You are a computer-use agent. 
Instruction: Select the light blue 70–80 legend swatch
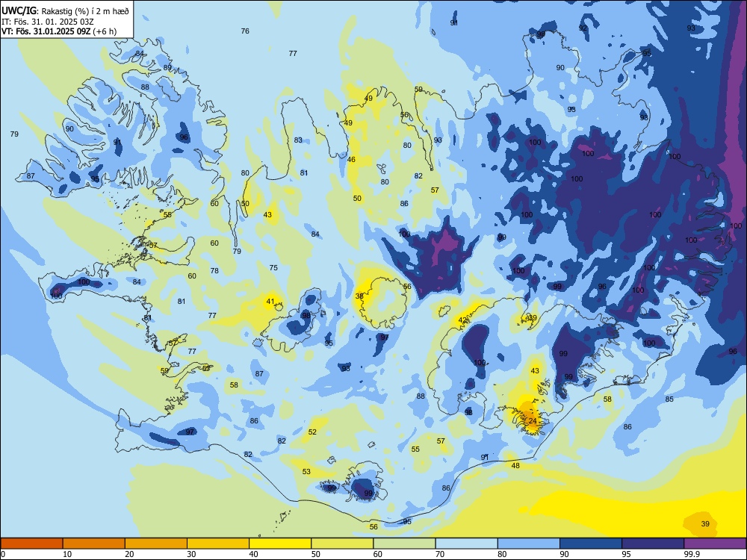pos(466,544)
